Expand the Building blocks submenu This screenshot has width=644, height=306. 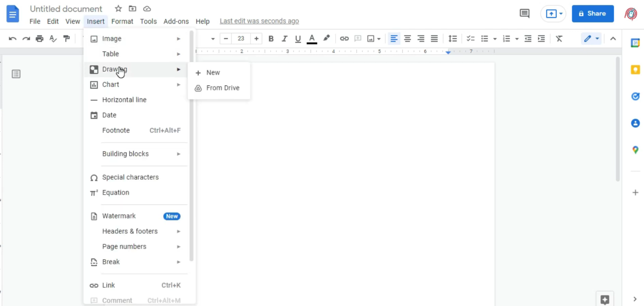[135, 154]
